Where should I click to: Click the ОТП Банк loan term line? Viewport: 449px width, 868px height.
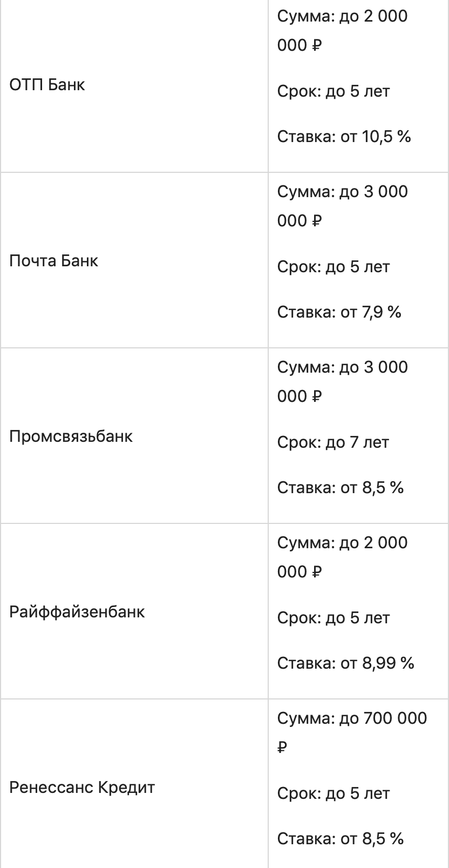(333, 91)
